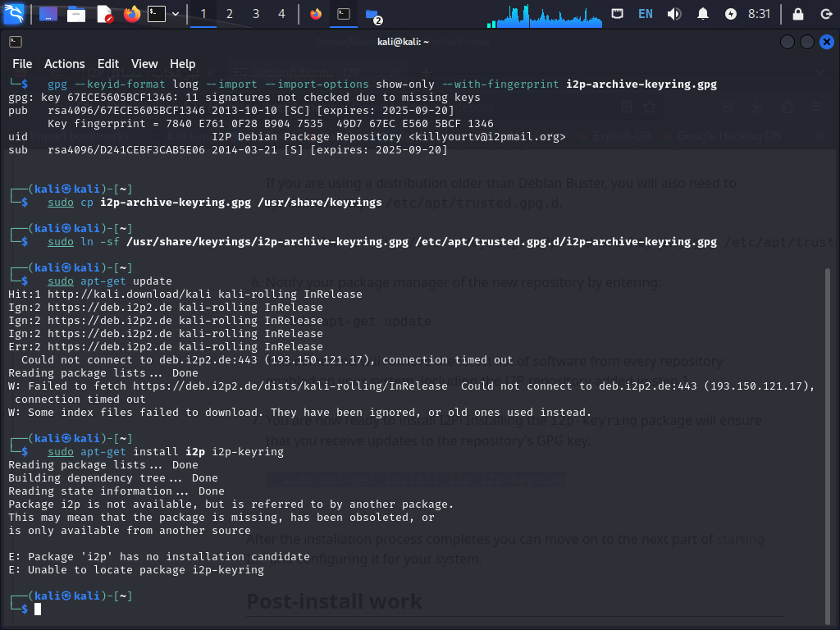Open the CPU graph monitor
This screenshot has height=630, width=840.
pyautogui.click(x=545, y=15)
